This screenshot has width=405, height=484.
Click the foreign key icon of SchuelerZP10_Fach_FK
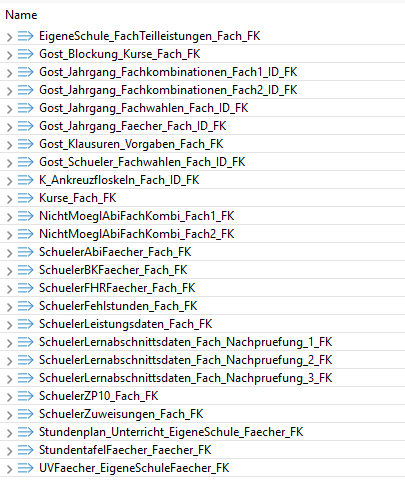[26, 396]
